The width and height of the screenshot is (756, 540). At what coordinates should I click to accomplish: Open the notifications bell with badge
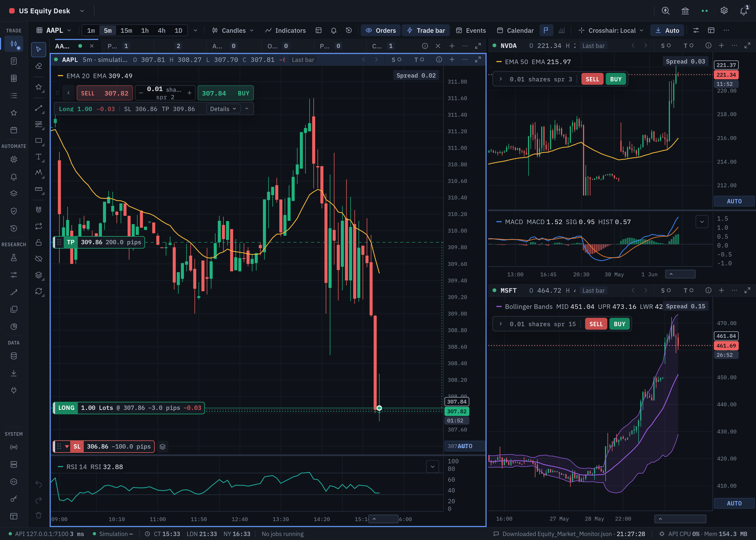click(744, 11)
